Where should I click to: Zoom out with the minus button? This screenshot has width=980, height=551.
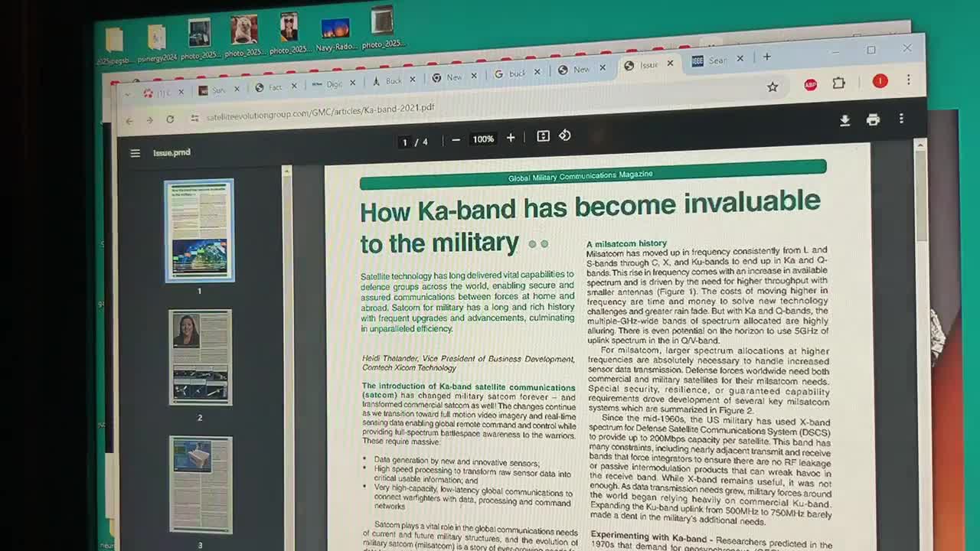click(x=456, y=139)
